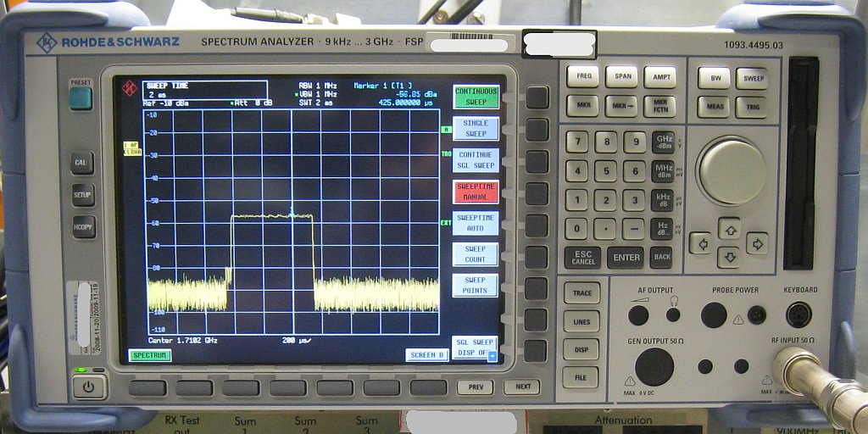The height and width of the screenshot is (434, 868).
Task: Toggle the SWEEPTIME MANUAL softkey
Action: tap(476, 192)
